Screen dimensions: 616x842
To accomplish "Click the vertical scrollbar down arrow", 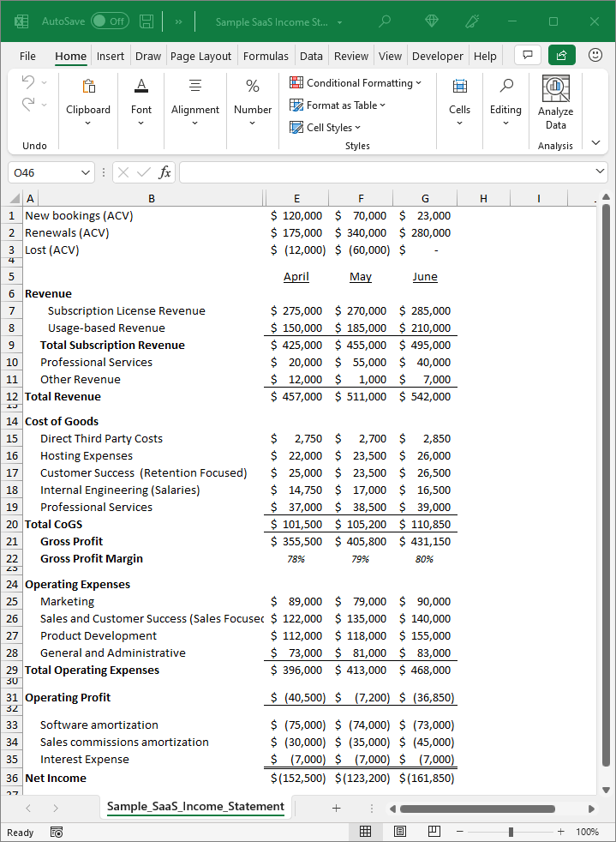I will click(x=607, y=790).
